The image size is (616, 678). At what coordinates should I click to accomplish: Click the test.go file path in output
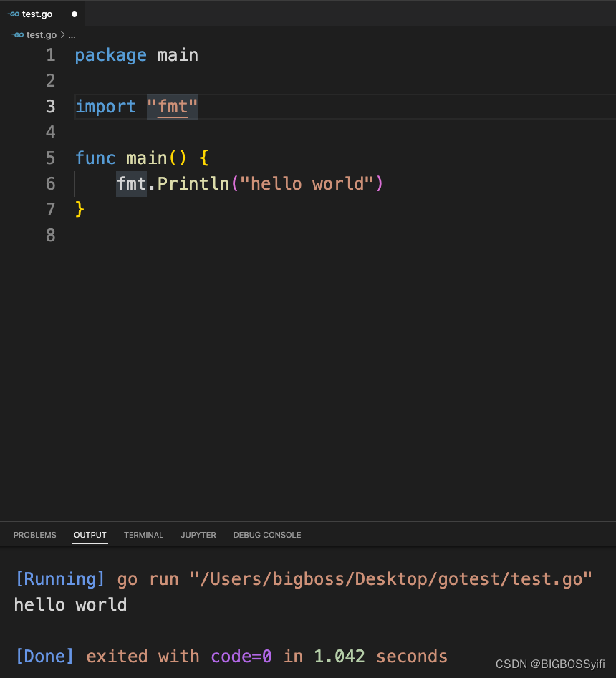391,578
